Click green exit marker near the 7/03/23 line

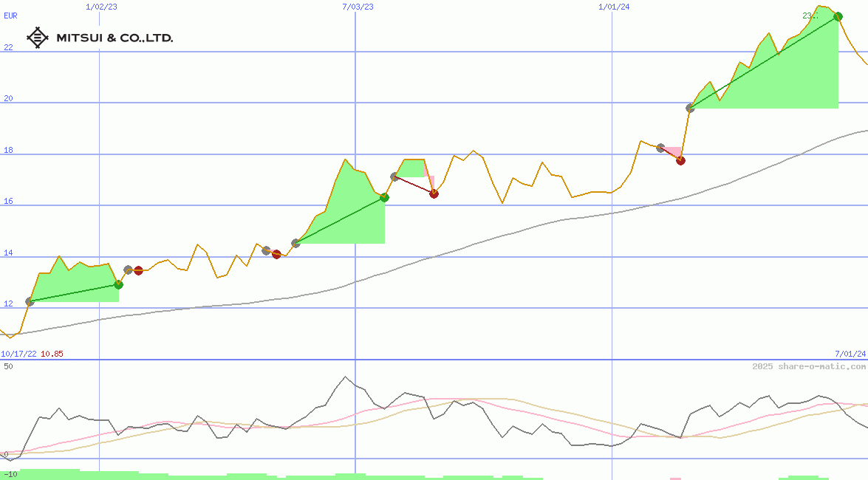click(x=384, y=197)
